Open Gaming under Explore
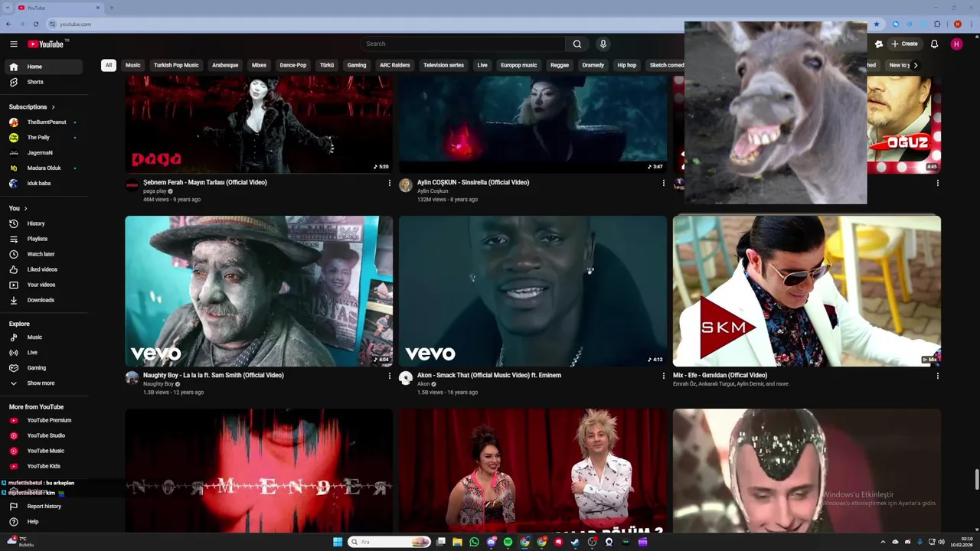Screen dimensions: 980x551 44,368
